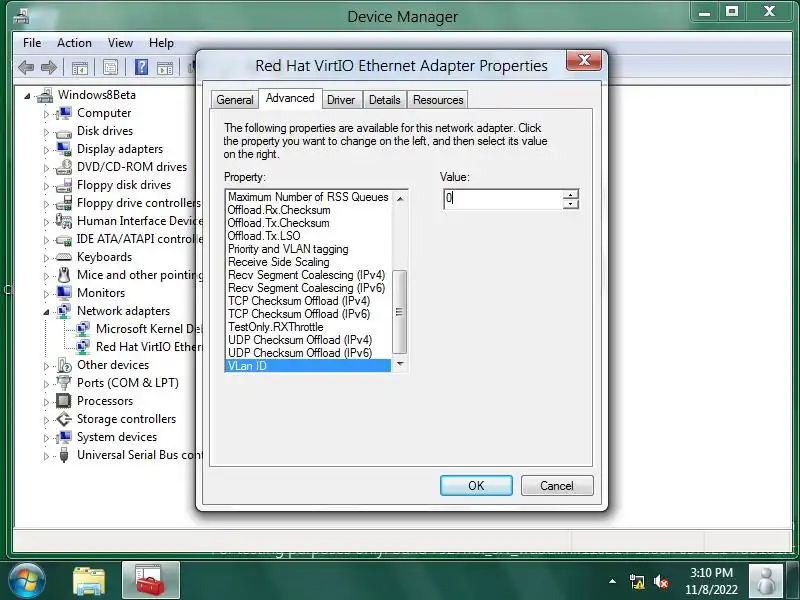Click the Floppy disk drives icon
The width and height of the screenshot is (800, 600).
click(64, 185)
